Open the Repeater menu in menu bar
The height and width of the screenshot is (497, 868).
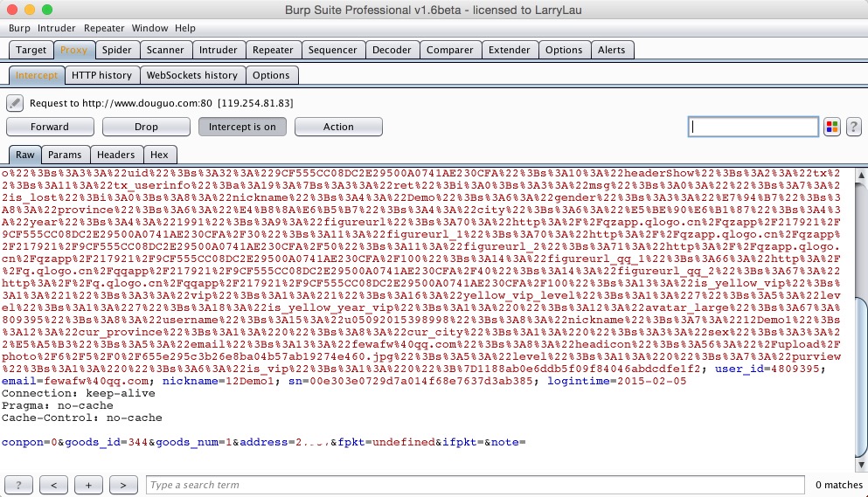[x=104, y=28]
